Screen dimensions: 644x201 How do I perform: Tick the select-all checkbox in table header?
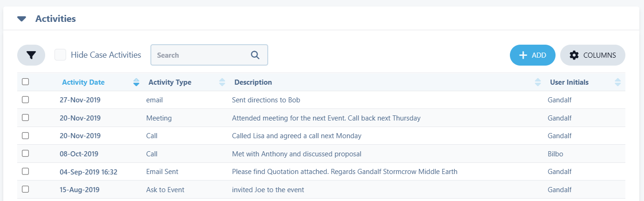(x=26, y=82)
